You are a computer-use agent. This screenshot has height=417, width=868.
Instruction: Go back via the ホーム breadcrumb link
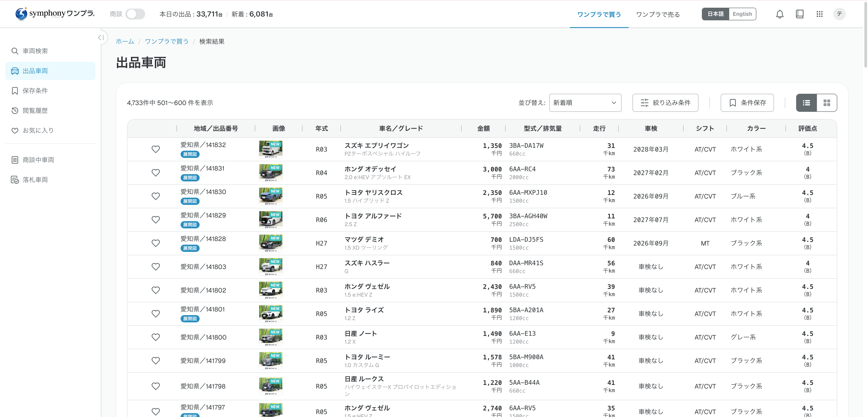(x=125, y=41)
